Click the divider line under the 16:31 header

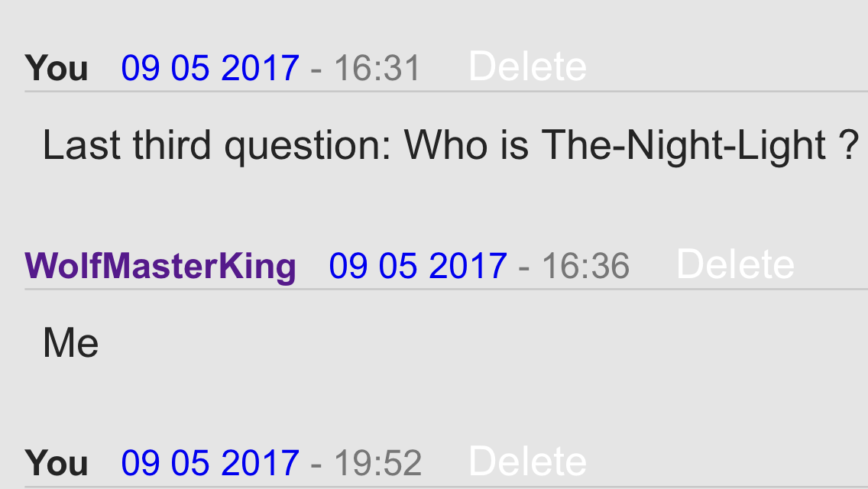pyautogui.click(x=446, y=92)
